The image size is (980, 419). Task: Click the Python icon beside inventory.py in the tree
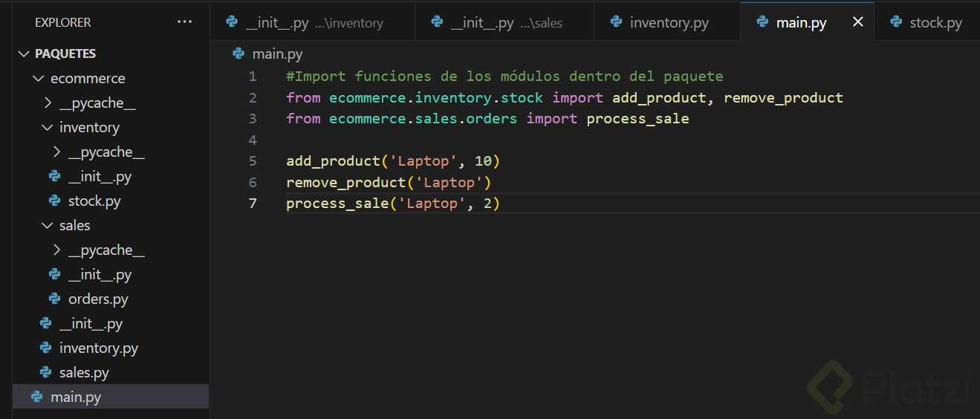click(45, 348)
